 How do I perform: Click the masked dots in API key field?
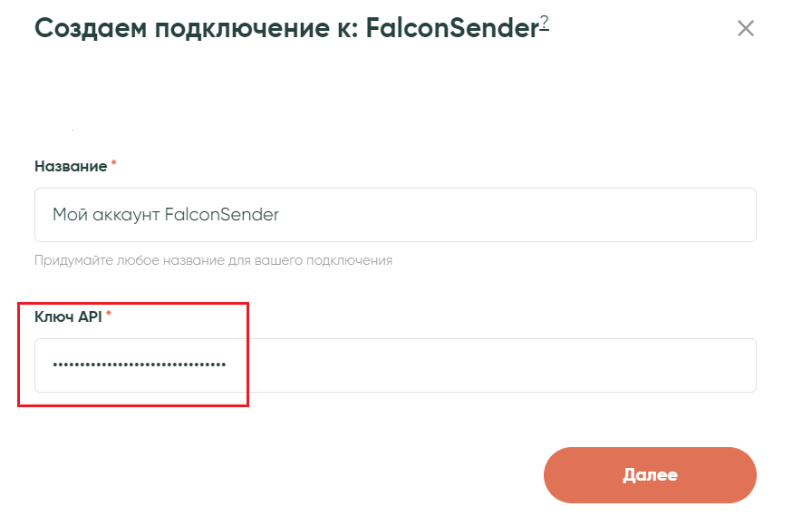pos(139,365)
